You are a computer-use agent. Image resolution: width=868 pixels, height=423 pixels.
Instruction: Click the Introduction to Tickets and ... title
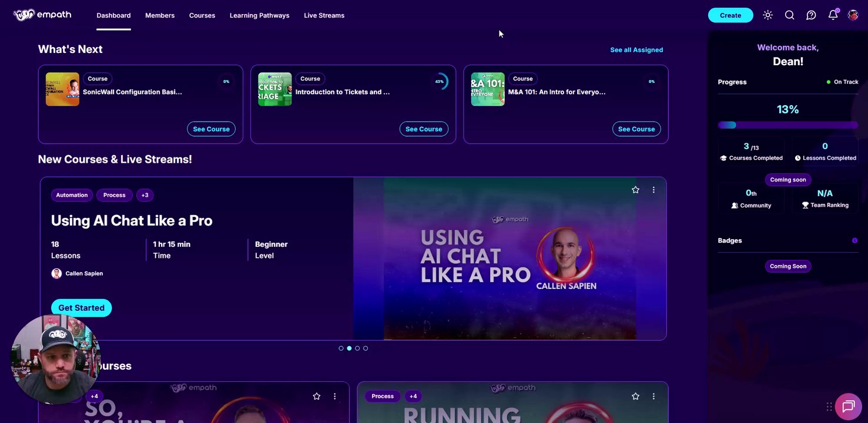(343, 92)
